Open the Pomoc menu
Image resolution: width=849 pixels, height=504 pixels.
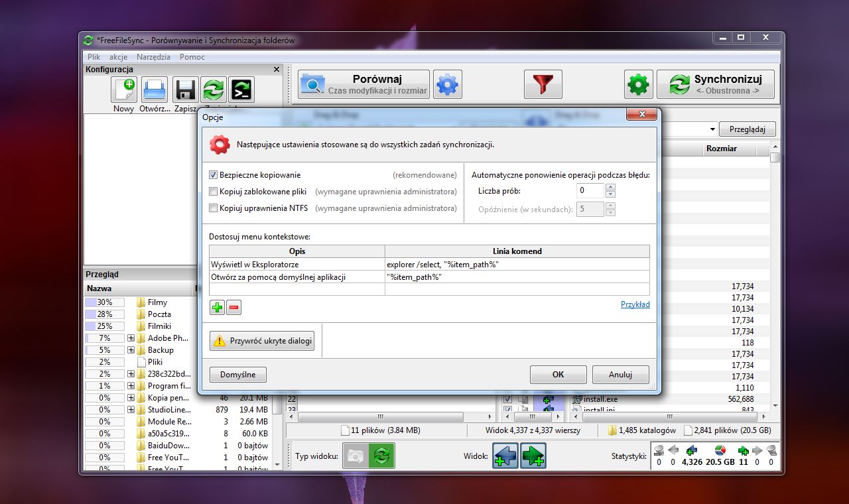pyautogui.click(x=192, y=57)
